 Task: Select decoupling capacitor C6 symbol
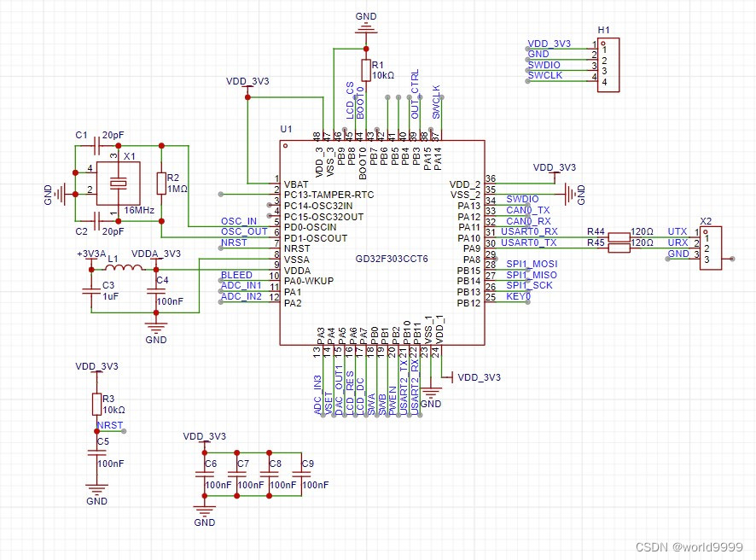205,474
